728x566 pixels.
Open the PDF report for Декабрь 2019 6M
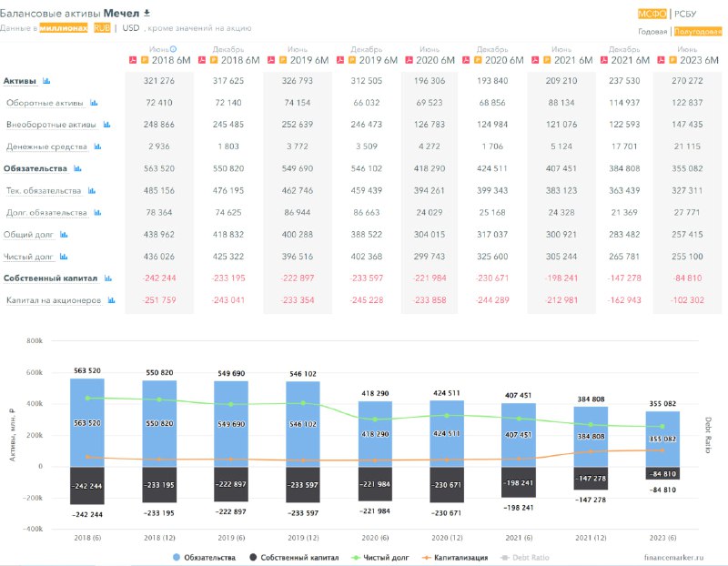click(340, 60)
